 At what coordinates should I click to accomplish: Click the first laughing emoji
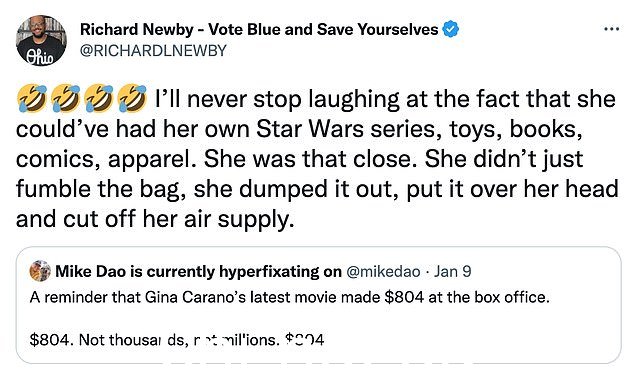pyautogui.click(x=32, y=98)
